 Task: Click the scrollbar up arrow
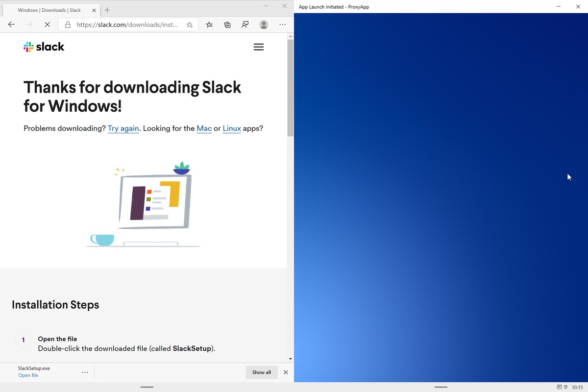[290, 36]
